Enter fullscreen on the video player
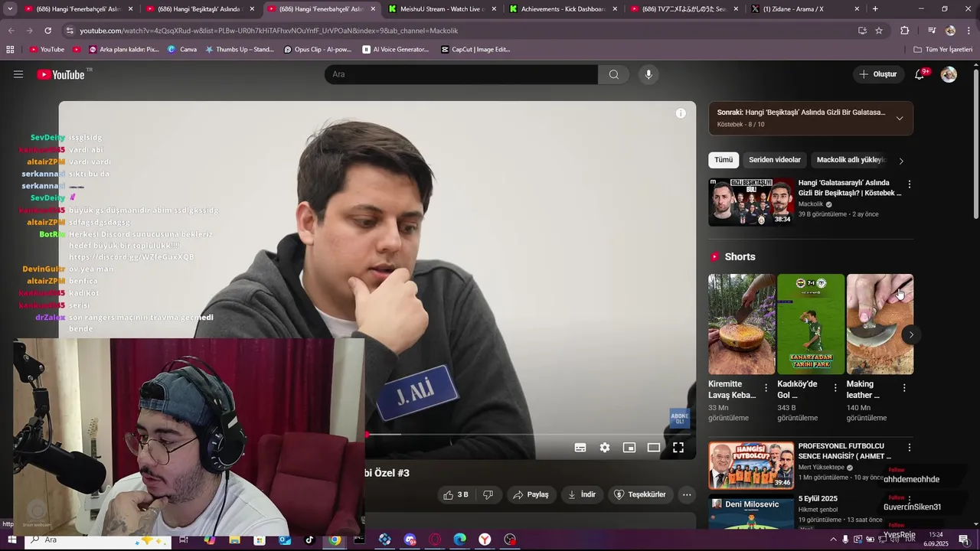Viewport: 980px width, 551px height. tap(678, 448)
